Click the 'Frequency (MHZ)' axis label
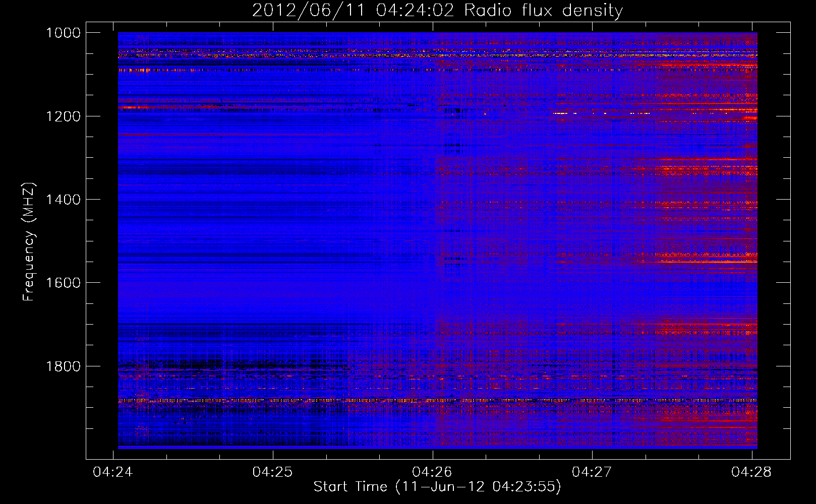816x504 pixels. tap(29, 242)
